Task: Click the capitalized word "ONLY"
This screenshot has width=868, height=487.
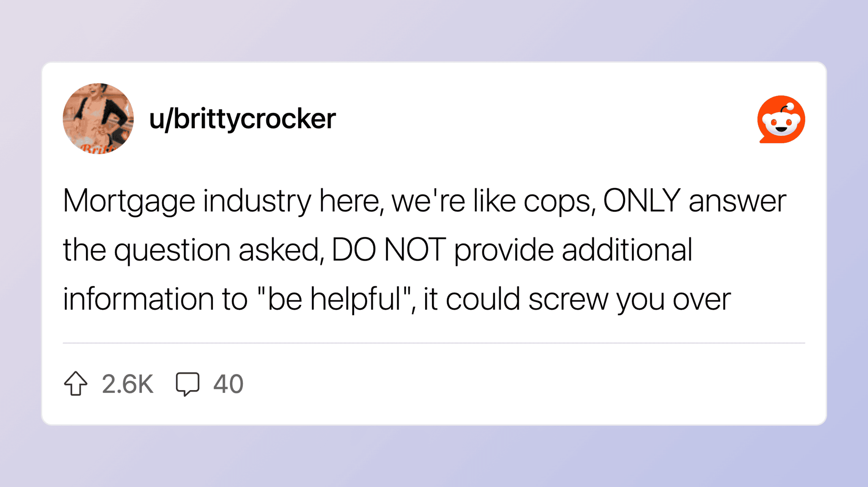Action: (x=642, y=200)
